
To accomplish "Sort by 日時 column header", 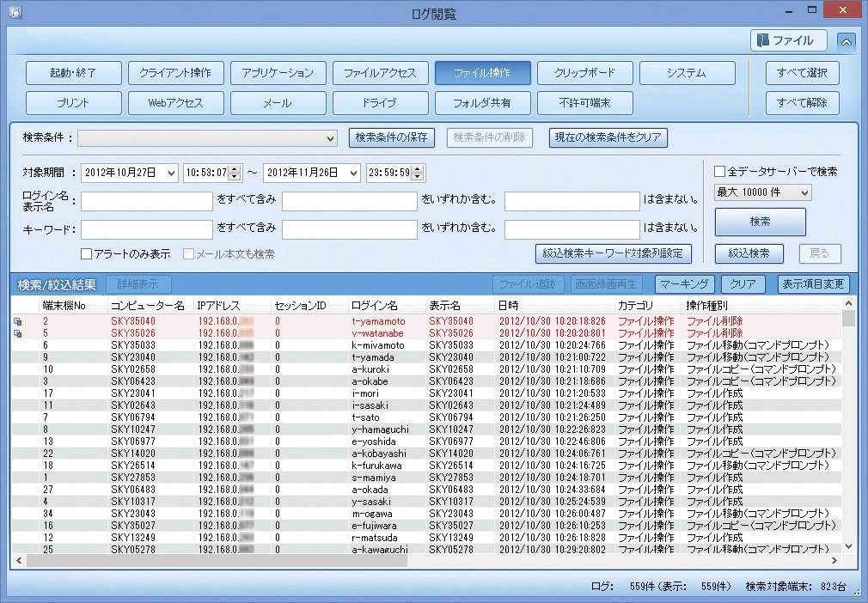I will [x=555, y=306].
